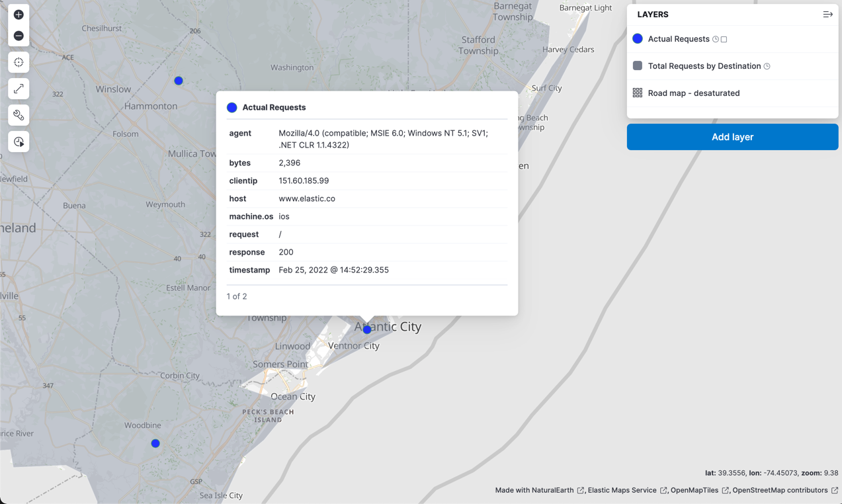Click the clock icon beside Total Requests
The image size is (842, 504).
click(x=767, y=66)
